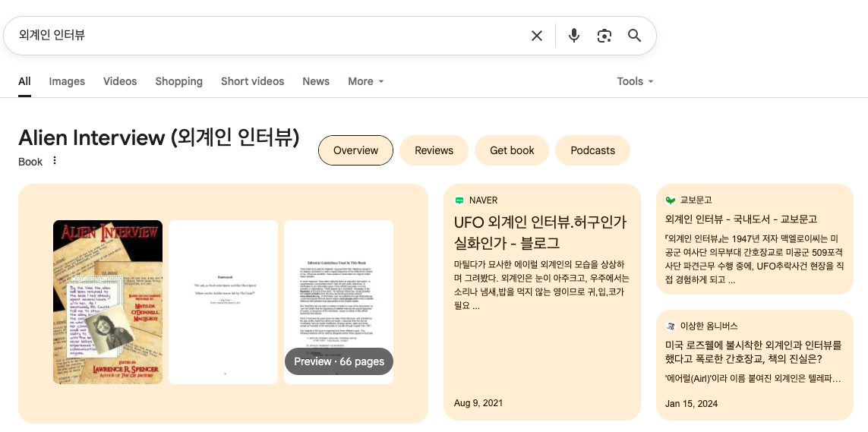The width and height of the screenshot is (868, 432).
Task: Go to the News tab
Action: [316, 81]
